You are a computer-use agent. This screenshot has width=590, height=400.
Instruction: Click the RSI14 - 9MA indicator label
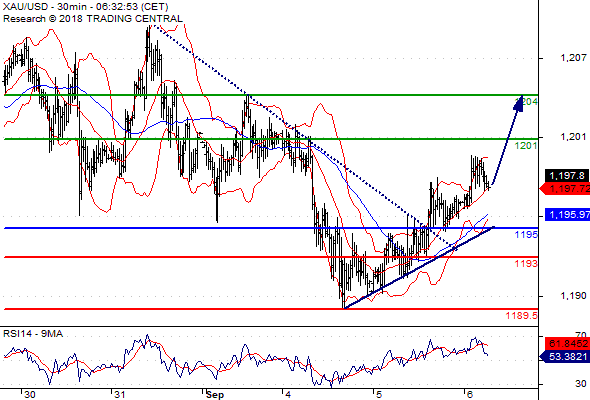tap(33, 334)
